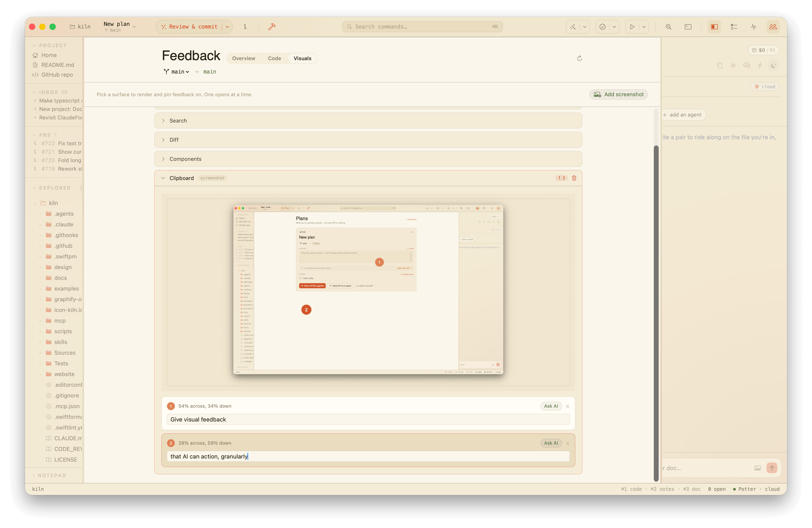Click the lightning bolt icon
Screen dimensions: 812x528
click(x=760, y=65)
